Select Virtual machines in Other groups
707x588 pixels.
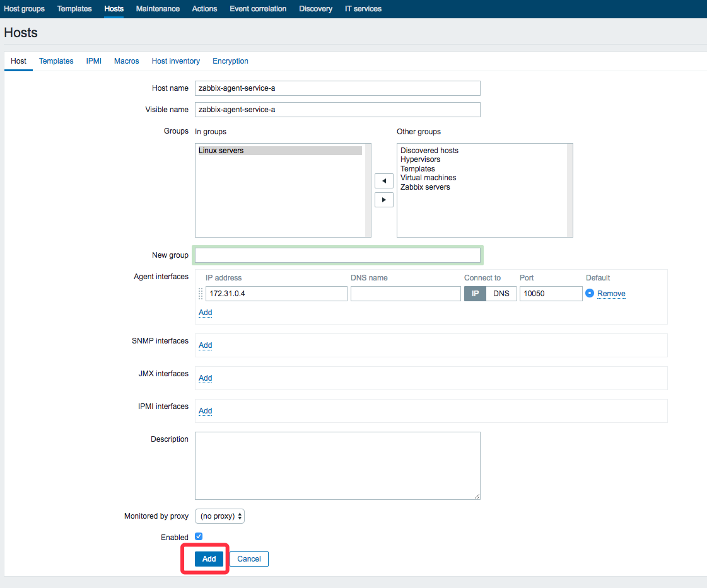(428, 178)
